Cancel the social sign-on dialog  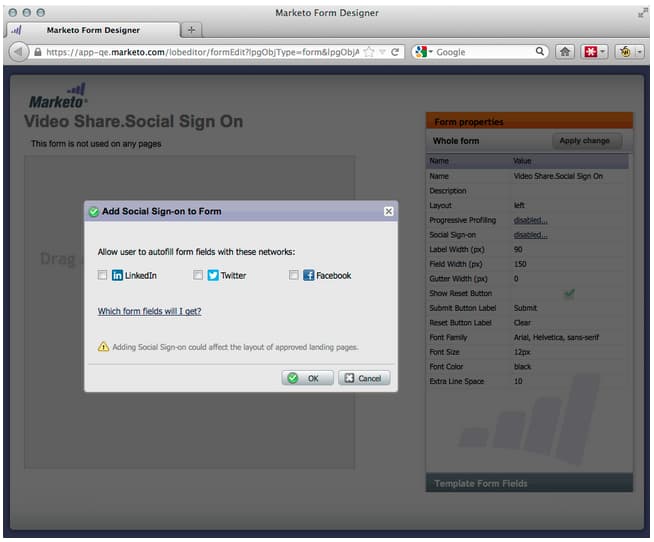point(364,378)
